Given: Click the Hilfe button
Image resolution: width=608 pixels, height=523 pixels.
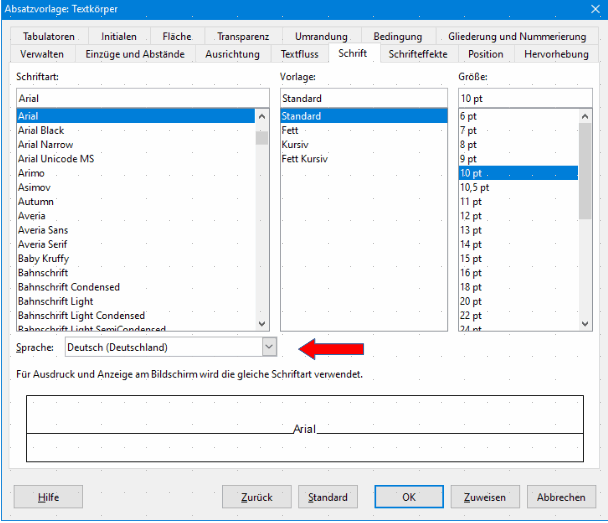Looking at the screenshot, I should [x=48, y=497].
